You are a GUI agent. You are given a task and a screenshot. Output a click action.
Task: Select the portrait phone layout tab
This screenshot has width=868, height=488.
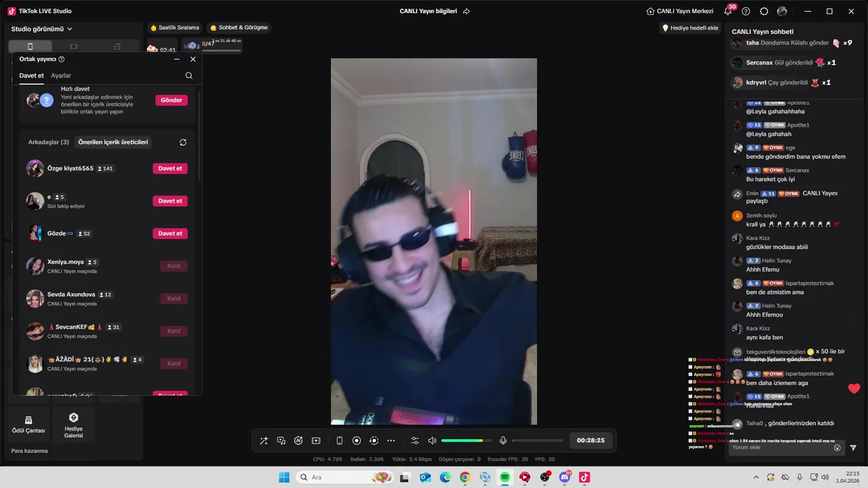tap(30, 46)
